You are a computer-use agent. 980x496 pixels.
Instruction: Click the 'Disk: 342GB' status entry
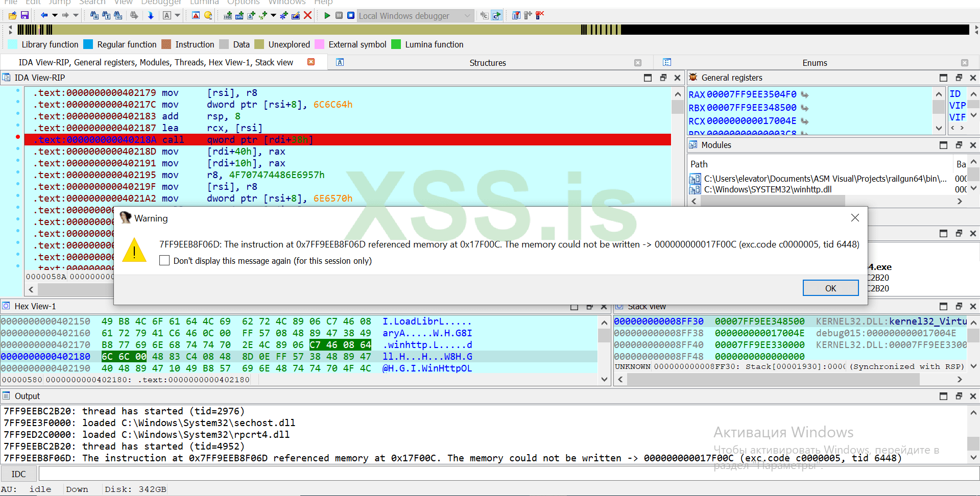[135, 489]
